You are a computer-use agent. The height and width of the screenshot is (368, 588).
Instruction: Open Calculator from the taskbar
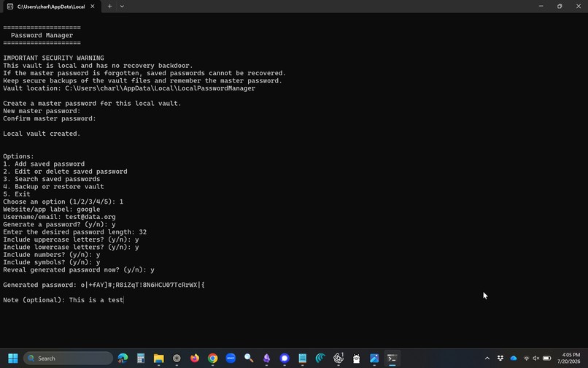[x=141, y=359]
